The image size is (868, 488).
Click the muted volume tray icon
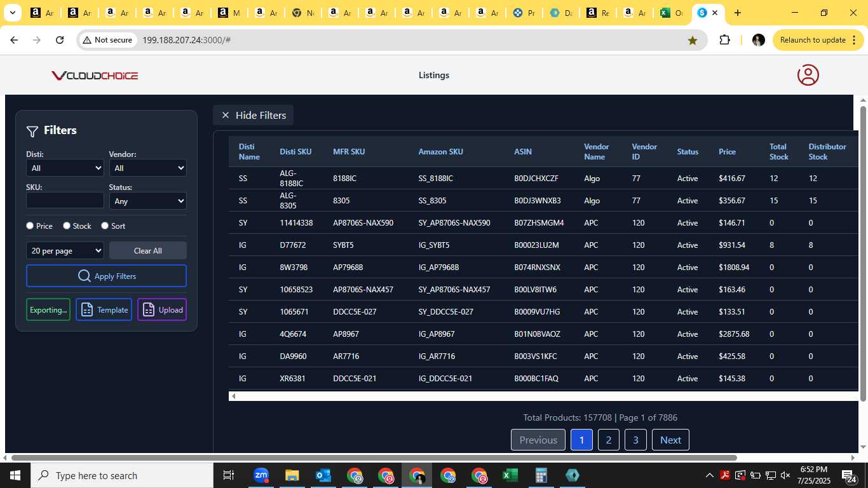pyautogui.click(x=785, y=475)
